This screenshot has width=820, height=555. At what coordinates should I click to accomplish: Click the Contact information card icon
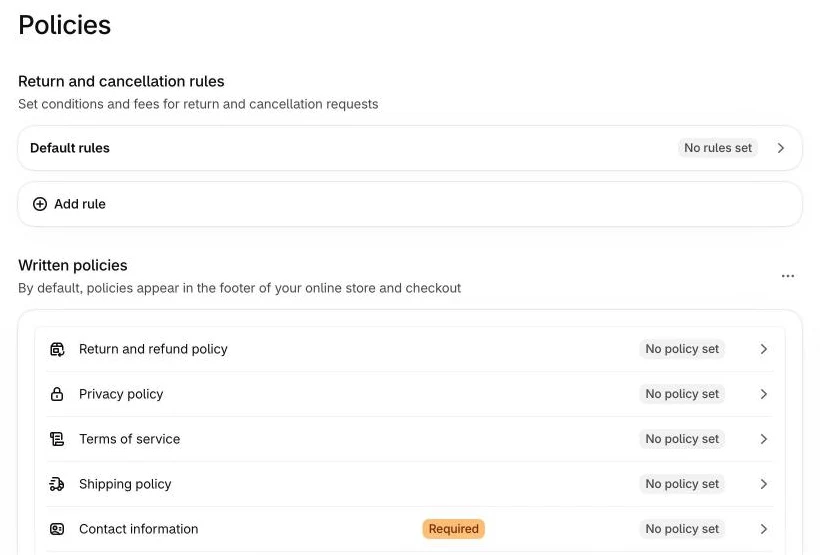57,529
